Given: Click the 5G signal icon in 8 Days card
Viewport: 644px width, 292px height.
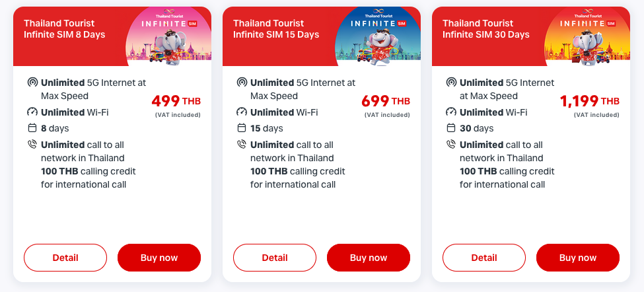Looking at the screenshot, I should (x=32, y=83).
